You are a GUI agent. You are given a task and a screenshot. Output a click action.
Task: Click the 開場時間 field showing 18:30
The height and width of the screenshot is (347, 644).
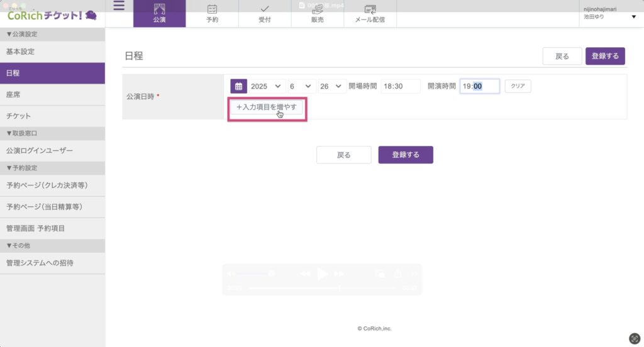coord(400,86)
